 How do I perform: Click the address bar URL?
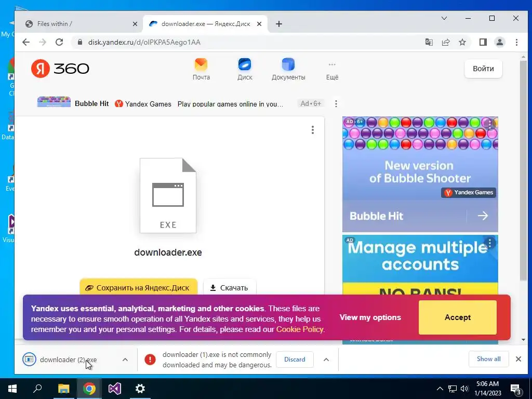click(x=144, y=42)
